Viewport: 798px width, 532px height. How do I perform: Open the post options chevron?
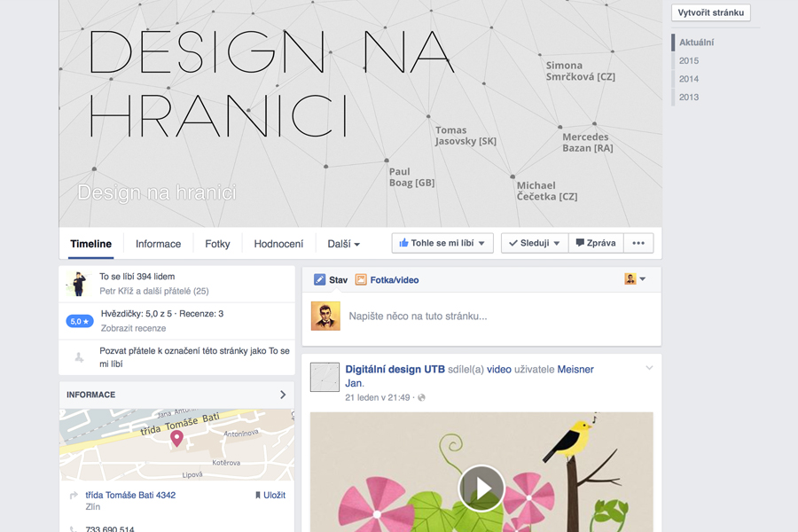[x=649, y=368]
